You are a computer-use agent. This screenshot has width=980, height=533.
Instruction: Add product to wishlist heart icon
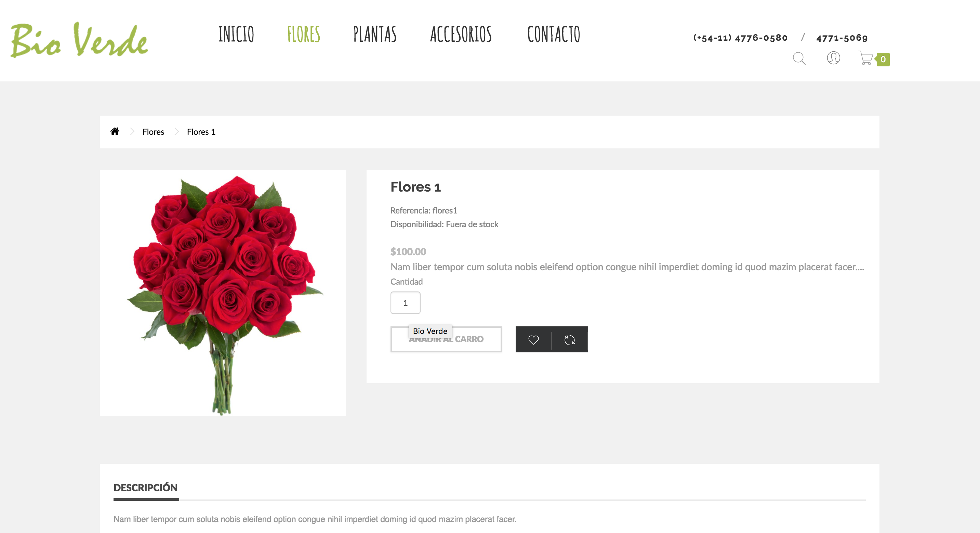pos(533,340)
